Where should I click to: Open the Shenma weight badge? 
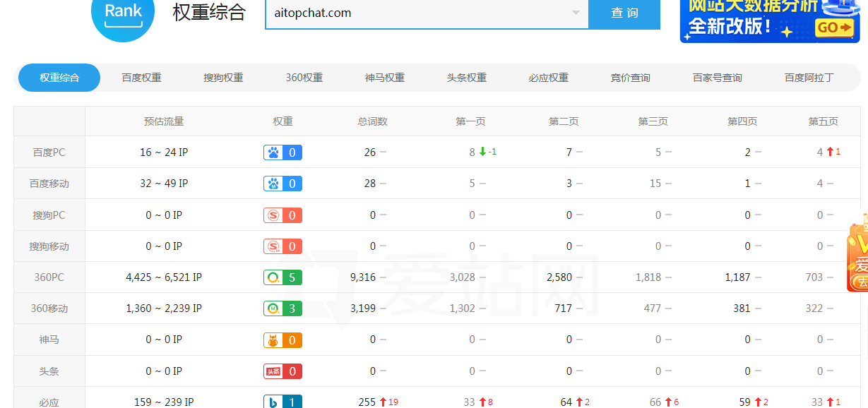tap(283, 340)
